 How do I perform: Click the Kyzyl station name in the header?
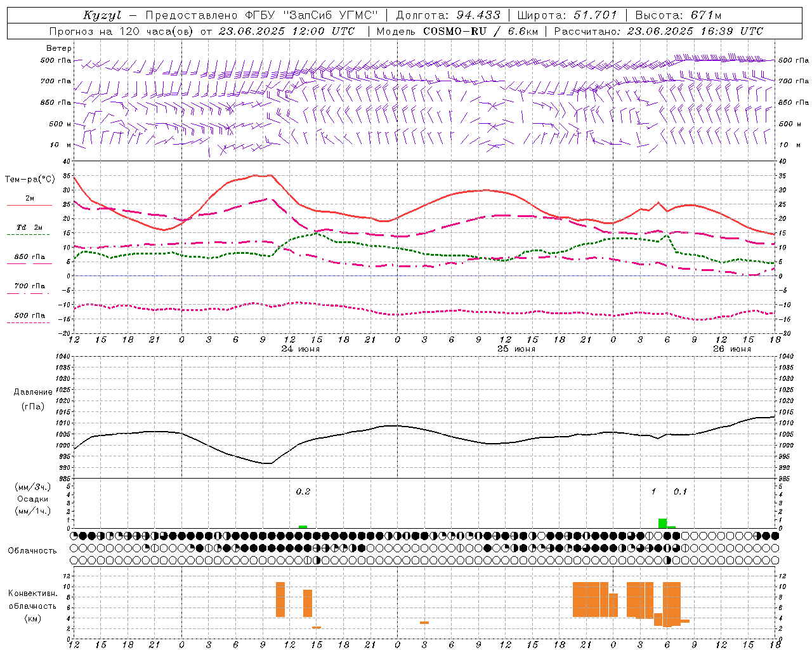(x=102, y=15)
